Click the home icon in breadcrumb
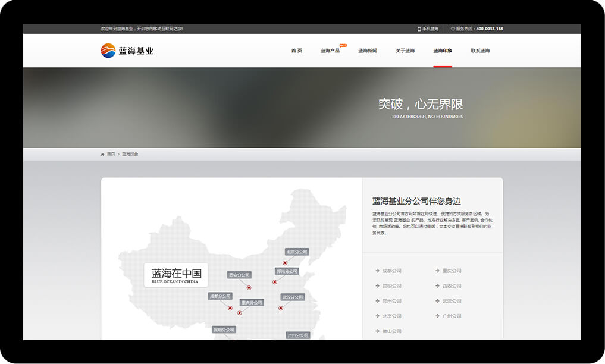The width and height of the screenshot is (605, 364). 103,154
